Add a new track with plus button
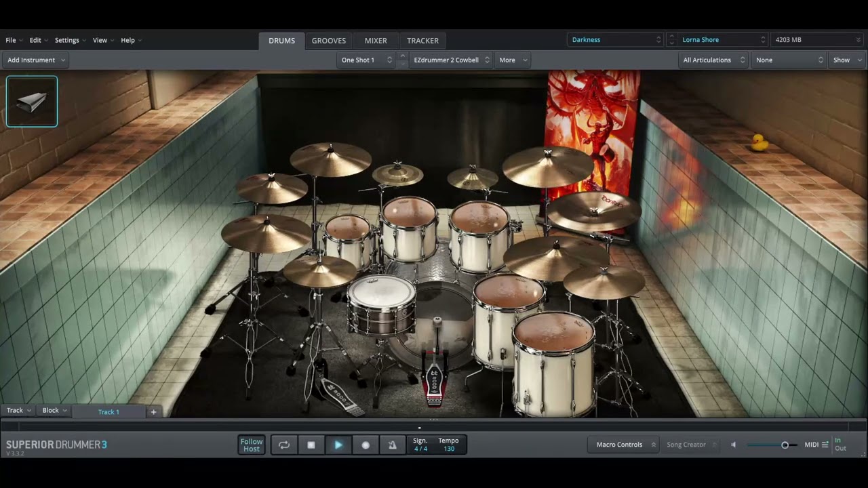This screenshot has width=868, height=488. [x=153, y=411]
